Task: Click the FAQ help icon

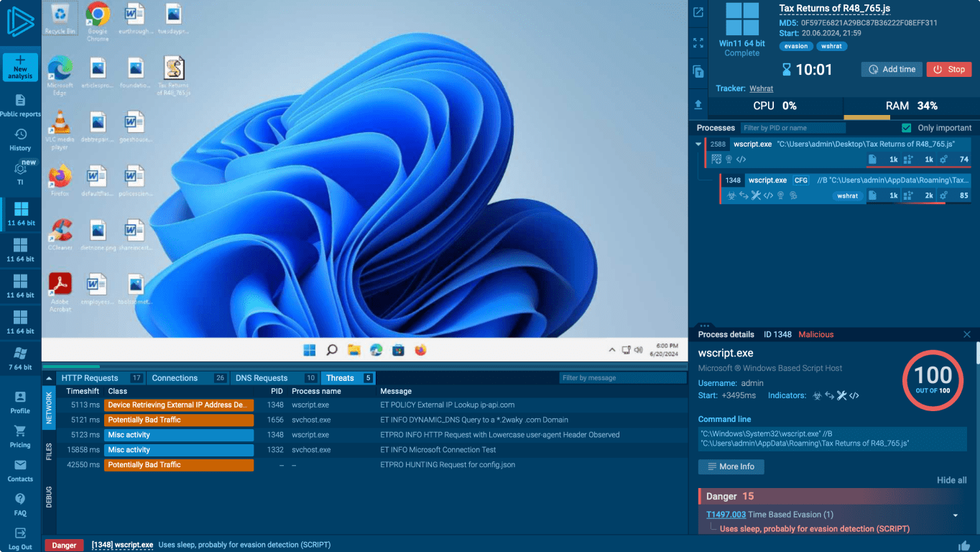Action: pos(20,500)
